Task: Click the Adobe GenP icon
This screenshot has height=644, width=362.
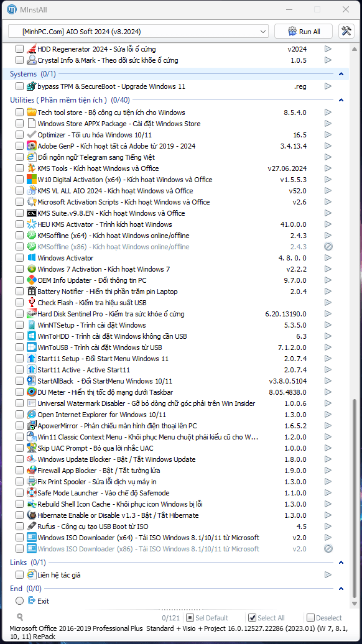Action: click(x=32, y=146)
